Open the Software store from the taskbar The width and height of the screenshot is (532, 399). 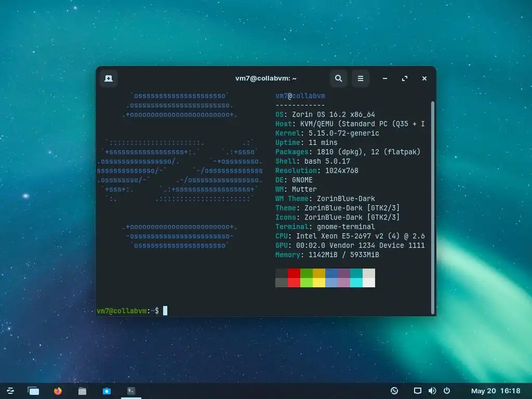(x=107, y=391)
